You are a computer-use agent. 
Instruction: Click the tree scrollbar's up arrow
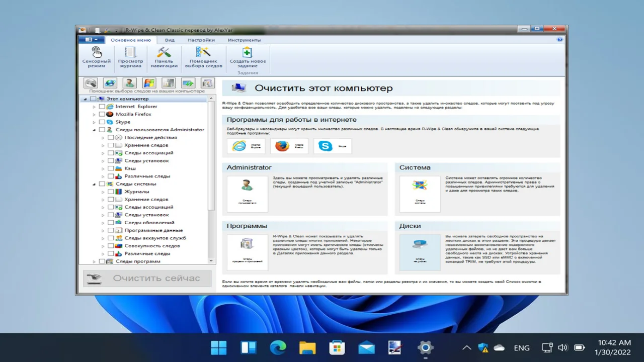pyautogui.click(x=212, y=98)
